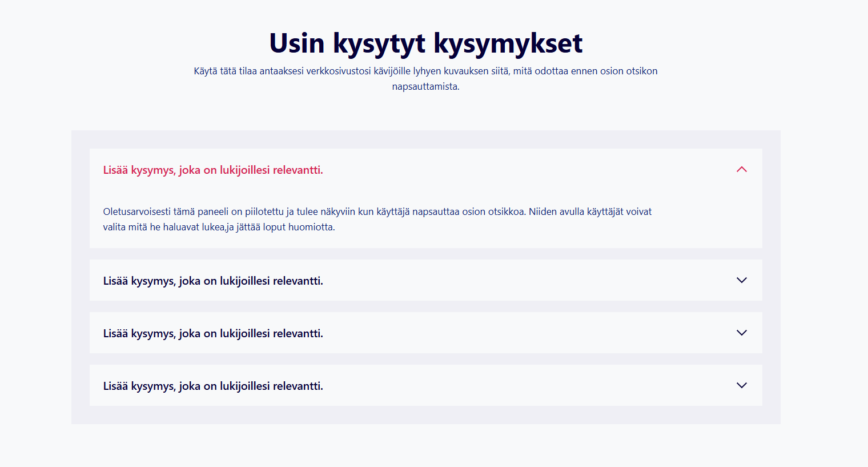Click the second question's bold title text

coord(213,280)
